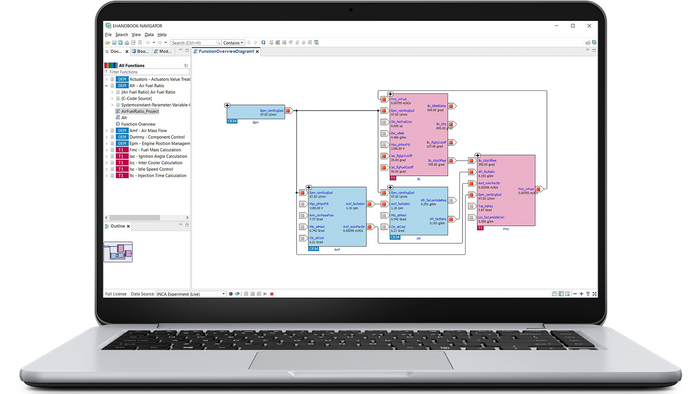Switch to the Boo... tab
The image size is (700, 394).
[141, 51]
